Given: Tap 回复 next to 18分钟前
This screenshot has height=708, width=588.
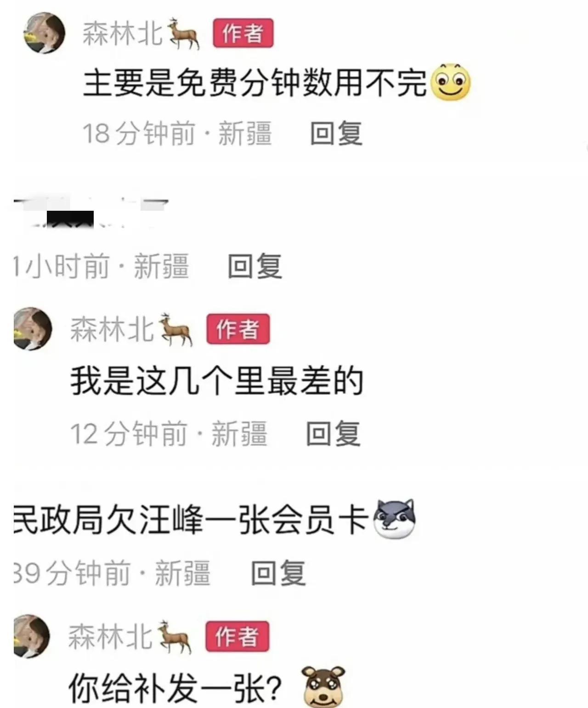Looking at the screenshot, I should click(336, 133).
